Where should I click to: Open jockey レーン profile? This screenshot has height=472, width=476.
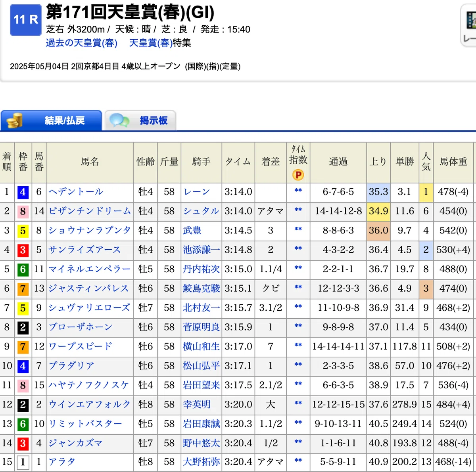197,192
